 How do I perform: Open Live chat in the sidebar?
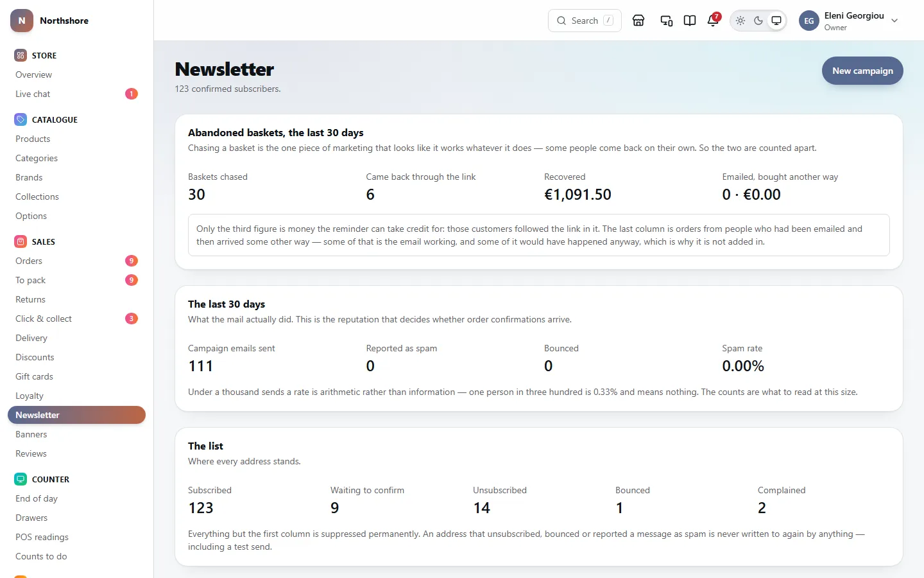click(x=77, y=94)
